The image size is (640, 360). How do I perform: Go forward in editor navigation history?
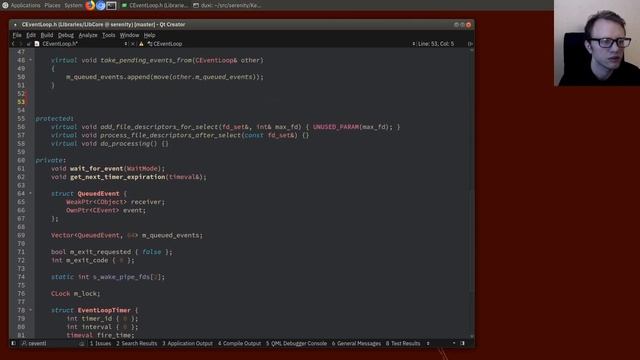pos(20,44)
